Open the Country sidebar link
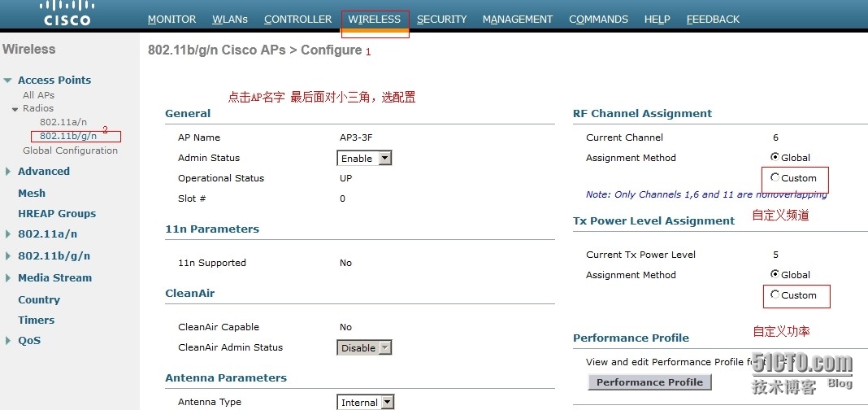This screenshot has width=868, height=410. click(39, 299)
